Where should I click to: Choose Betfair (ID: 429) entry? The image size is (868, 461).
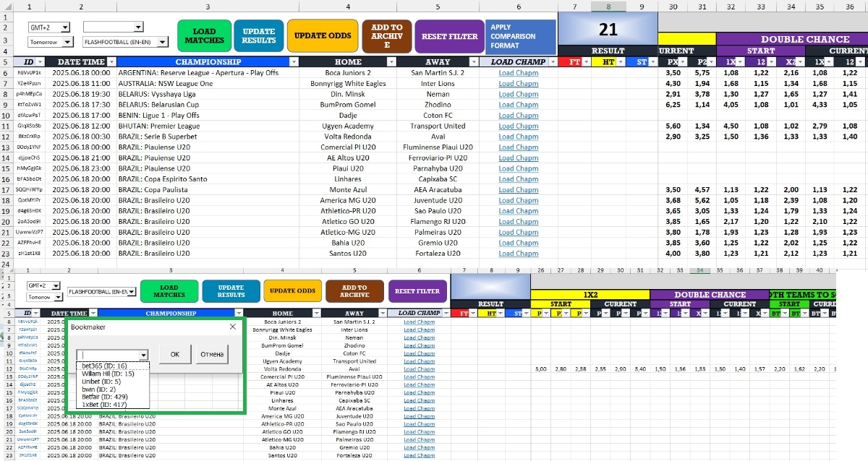105,397
